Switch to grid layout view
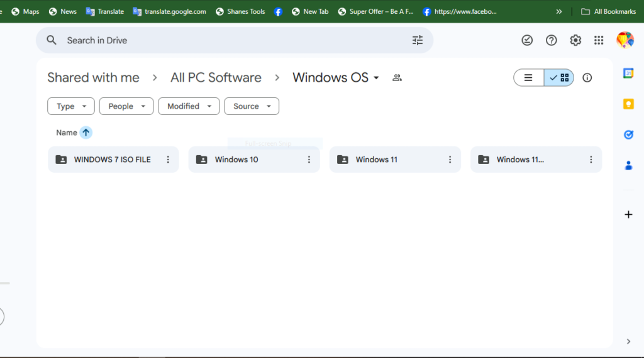Viewport: 644px width, 358px height. 558,78
